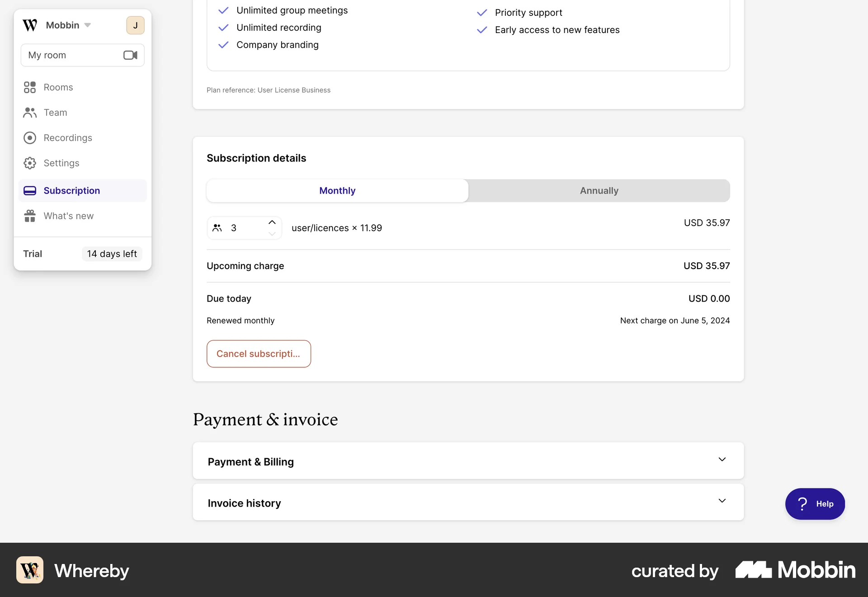
Task: Start a meeting with the camera icon
Action: click(130, 55)
